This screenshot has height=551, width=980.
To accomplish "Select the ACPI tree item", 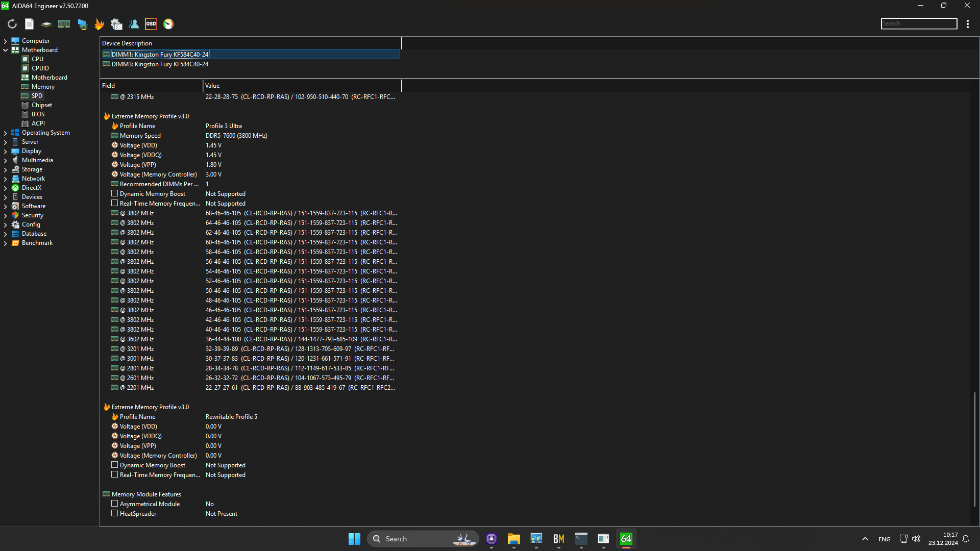I will coord(38,123).
